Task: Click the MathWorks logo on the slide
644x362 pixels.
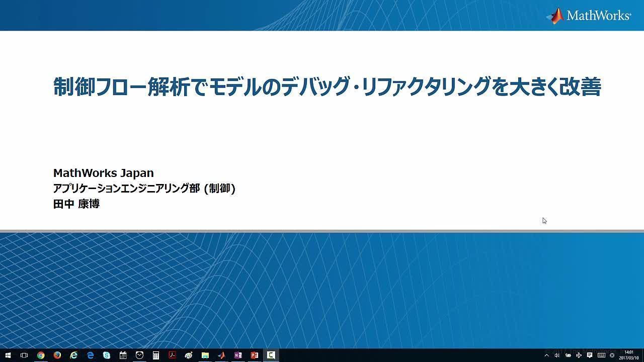Action: point(589,15)
